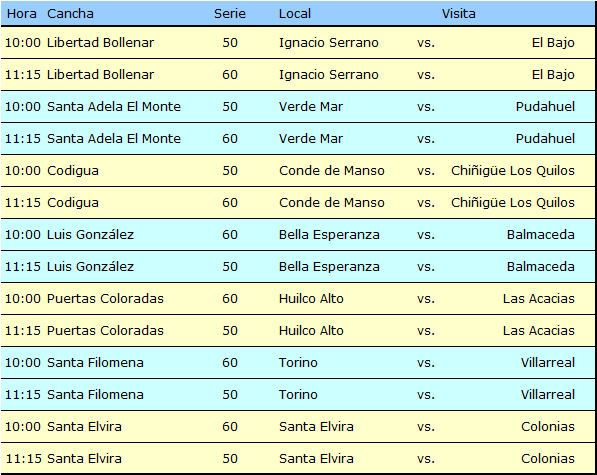
Task: Select Luis González cancha at 10:00
Action: point(90,234)
